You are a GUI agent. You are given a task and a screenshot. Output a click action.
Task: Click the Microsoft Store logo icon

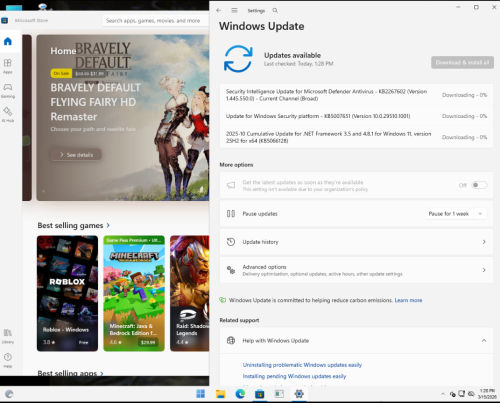tap(4, 21)
